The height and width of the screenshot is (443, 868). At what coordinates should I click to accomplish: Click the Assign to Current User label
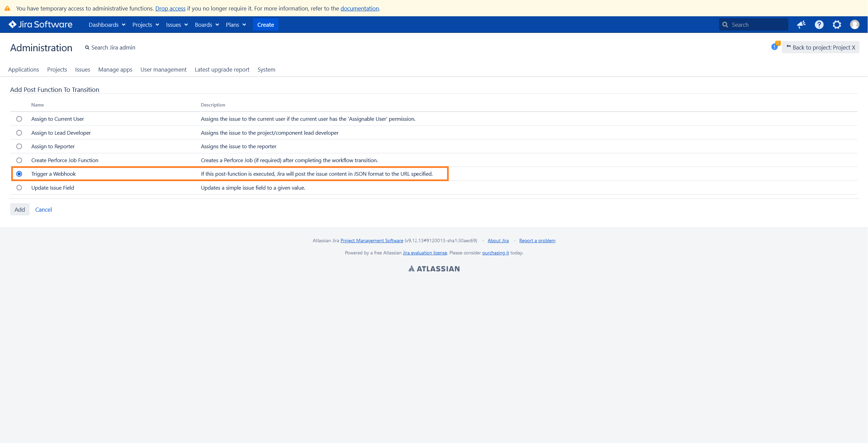(57, 119)
